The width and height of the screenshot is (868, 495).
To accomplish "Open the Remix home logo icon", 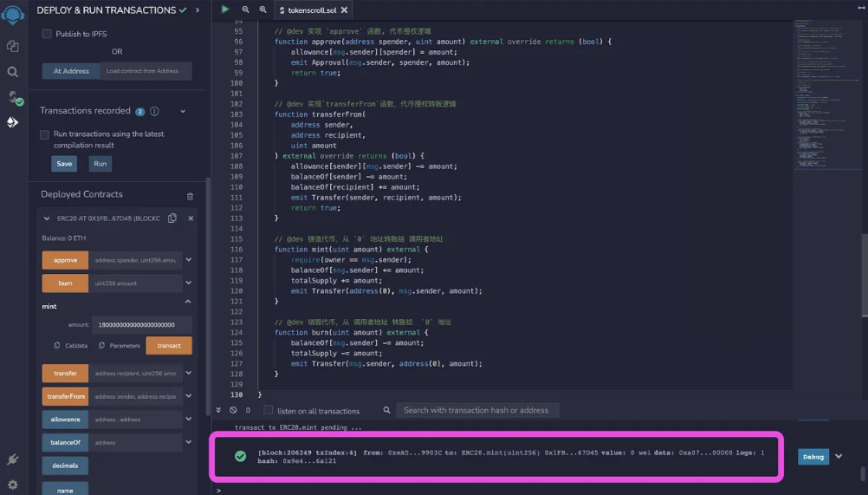I will (12, 15).
